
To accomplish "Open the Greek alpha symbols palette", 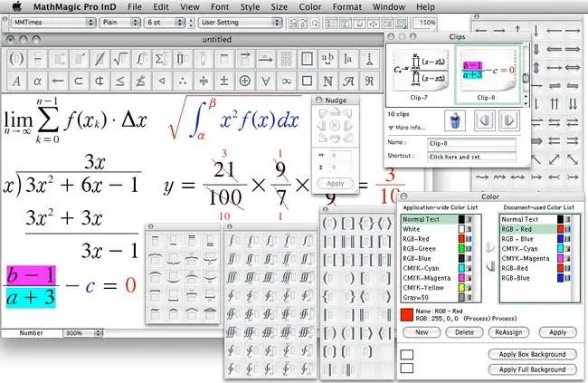I will [37, 81].
